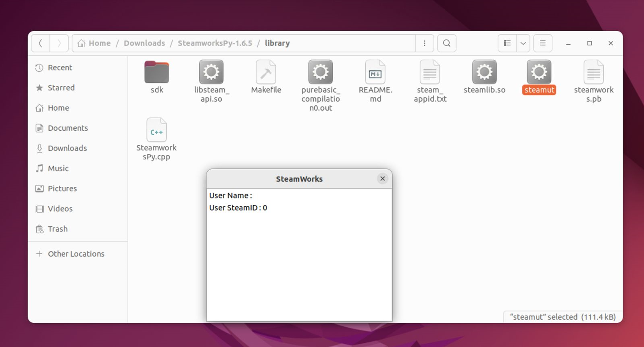Open the path bar three-dot menu
Screen dimensions: 644x347
[x=424, y=43]
